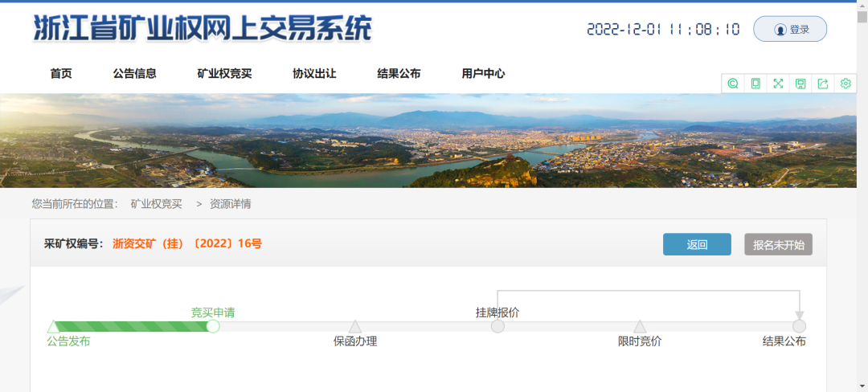Image resolution: width=868 pixels, height=392 pixels.
Task: Open the 首页 menu item
Action: click(x=61, y=74)
